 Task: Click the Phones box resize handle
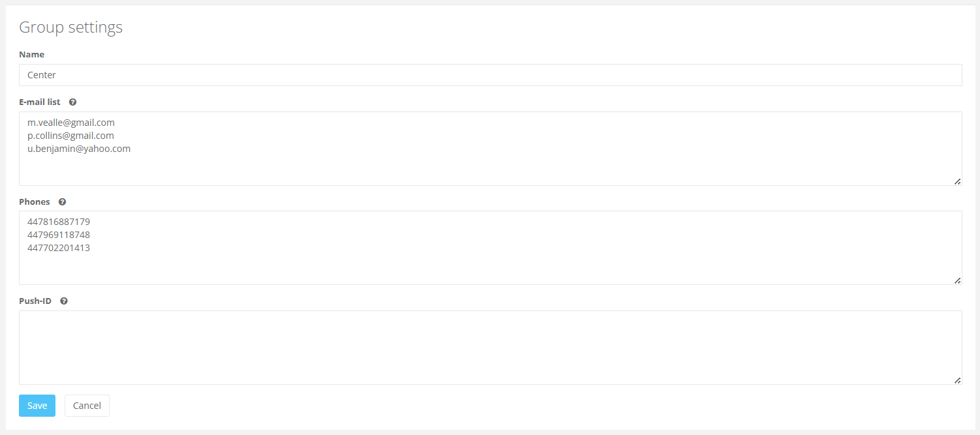tap(957, 280)
